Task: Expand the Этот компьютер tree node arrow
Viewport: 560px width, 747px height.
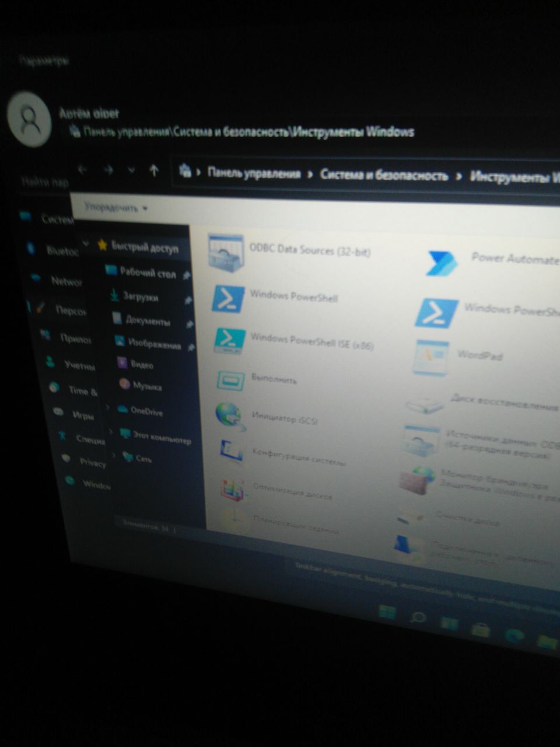Action: (x=111, y=431)
